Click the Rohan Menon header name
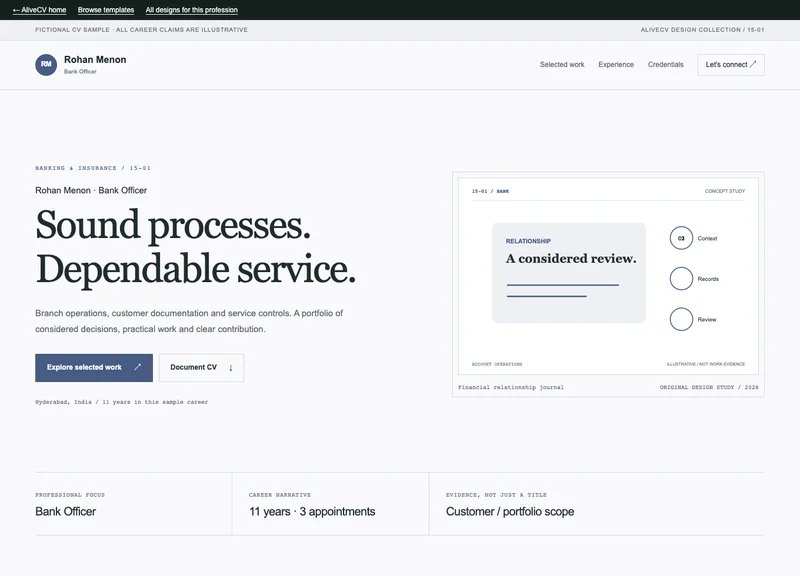 click(x=95, y=60)
